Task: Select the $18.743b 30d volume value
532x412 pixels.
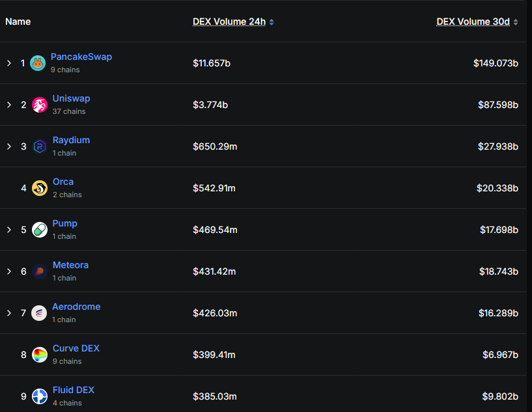Action: [x=499, y=271]
